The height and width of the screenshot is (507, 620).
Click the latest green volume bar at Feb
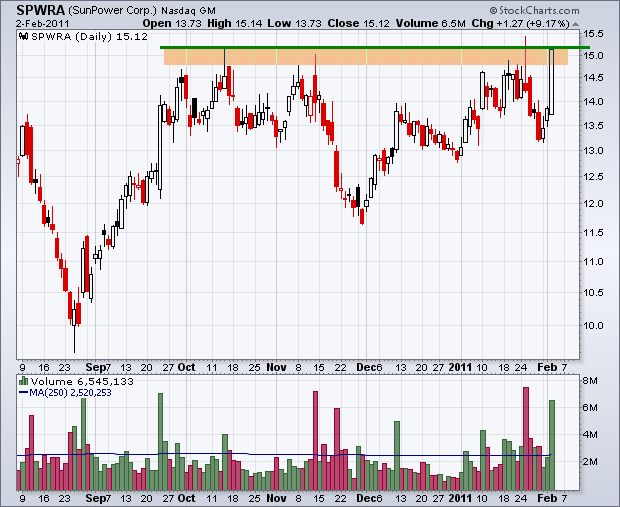tap(552, 445)
